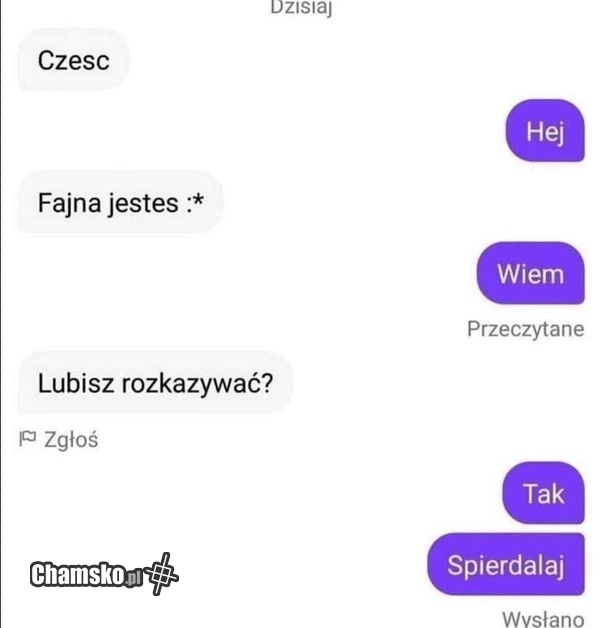Image resolution: width=600 pixels, height=628 pixels.
Task: Select the "Czesc" received message bubble
Action: click(73, 60)
